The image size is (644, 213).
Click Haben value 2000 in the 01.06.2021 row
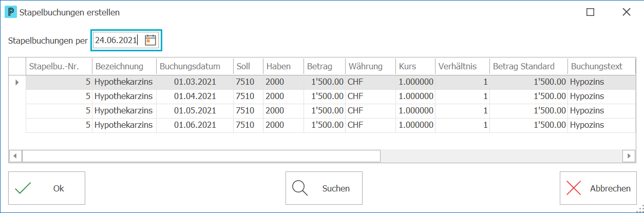click(275, 125)
